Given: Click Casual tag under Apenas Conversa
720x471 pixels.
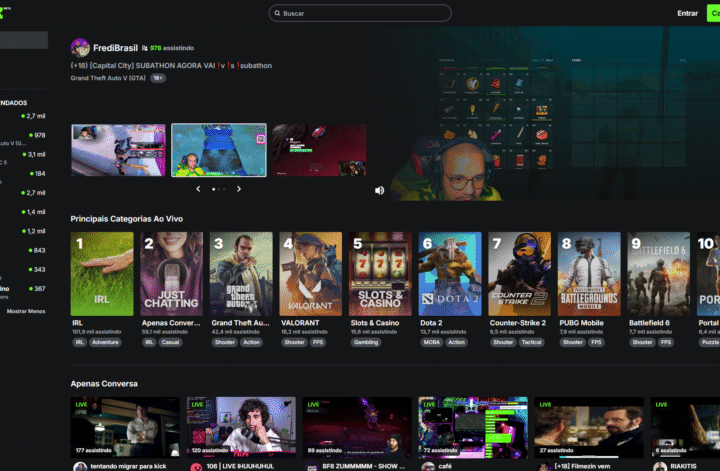Looking at the screenshot, I should coord(170,342).
